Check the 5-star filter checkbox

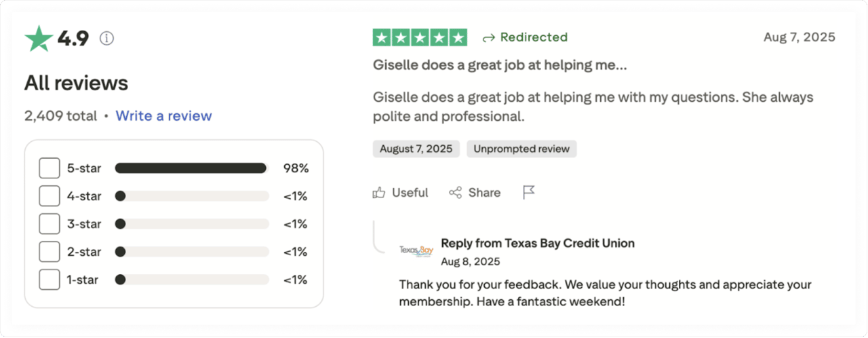[50, 168]
